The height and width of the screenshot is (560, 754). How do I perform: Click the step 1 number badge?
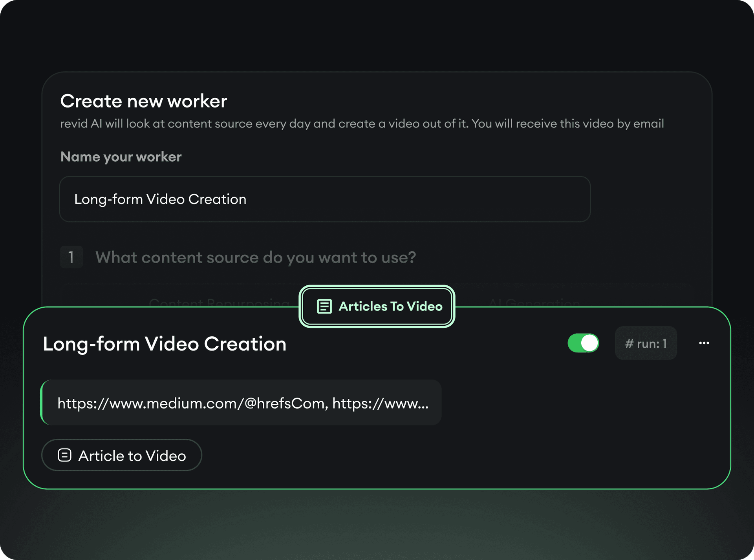point(71,257)
